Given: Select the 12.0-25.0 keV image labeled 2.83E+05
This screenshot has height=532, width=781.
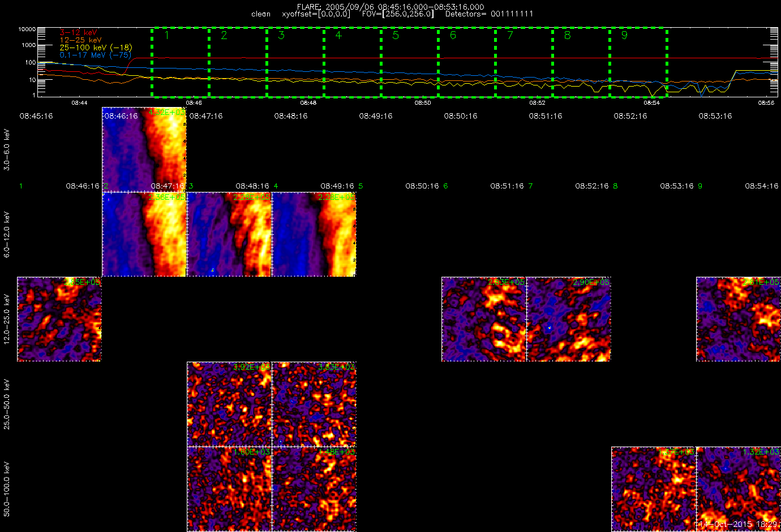Looking at the screenshot, I should (484, 319).
